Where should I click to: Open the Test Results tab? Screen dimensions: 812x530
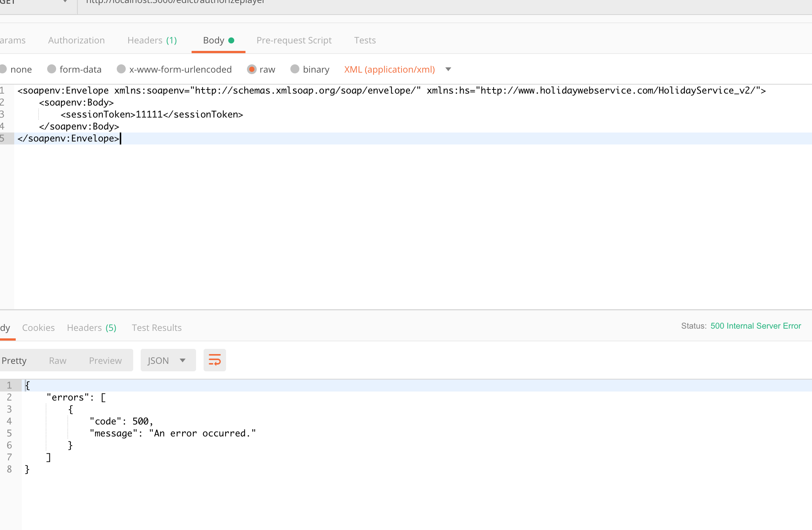coord(156,328)
